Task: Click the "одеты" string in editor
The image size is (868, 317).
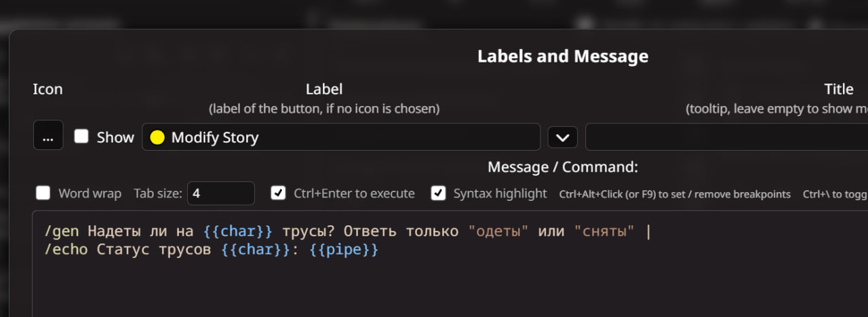Action: 498,231
